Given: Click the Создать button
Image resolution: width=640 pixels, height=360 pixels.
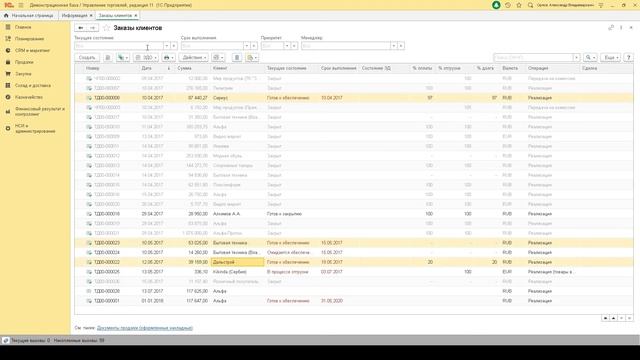Looking at the screenshot, I should tap(87, 58).
